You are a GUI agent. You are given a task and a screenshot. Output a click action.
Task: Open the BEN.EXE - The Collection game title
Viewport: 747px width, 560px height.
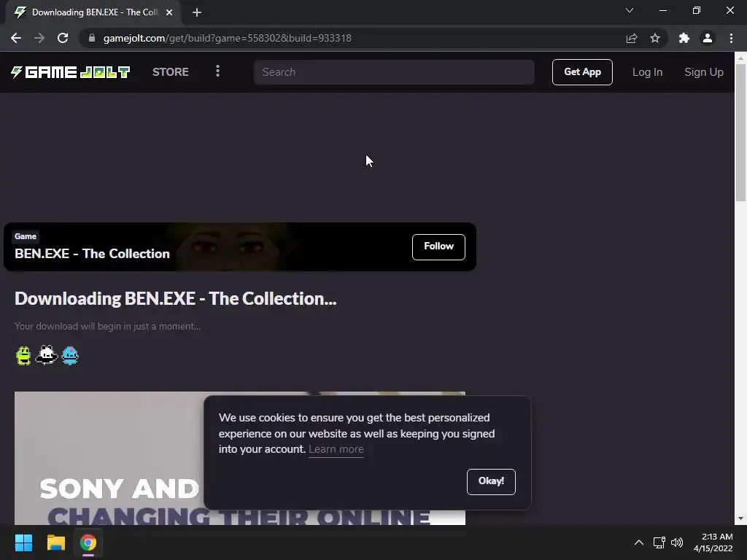[x=92, y=253]
